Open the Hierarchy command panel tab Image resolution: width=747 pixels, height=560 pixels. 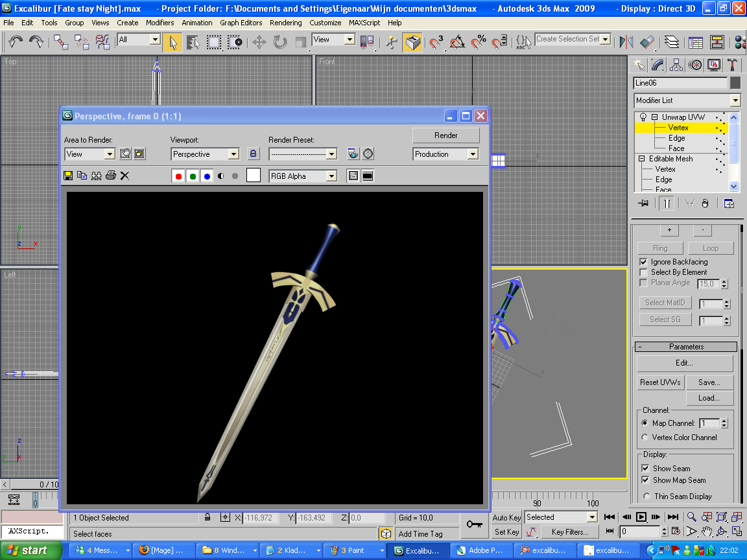click(676, 65)
